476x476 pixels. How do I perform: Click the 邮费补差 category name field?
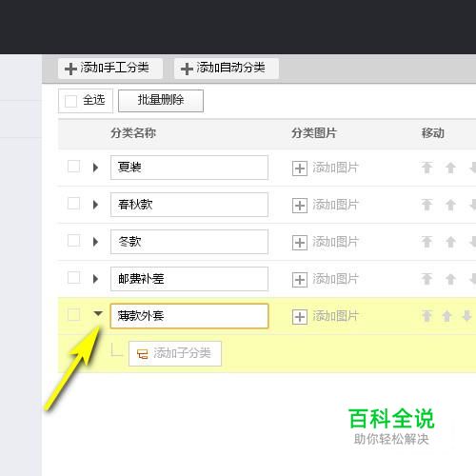[189, 279]
